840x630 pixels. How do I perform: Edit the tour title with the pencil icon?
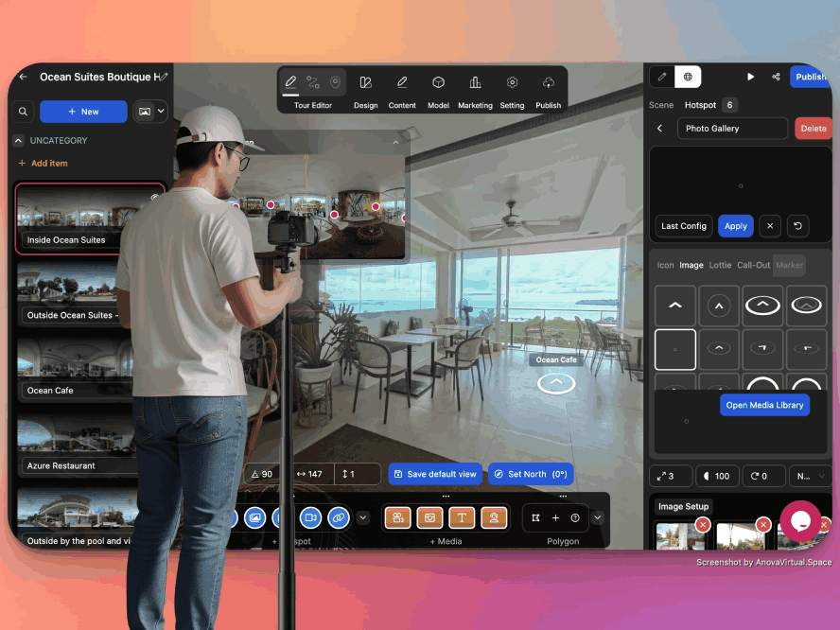point(164,78)
